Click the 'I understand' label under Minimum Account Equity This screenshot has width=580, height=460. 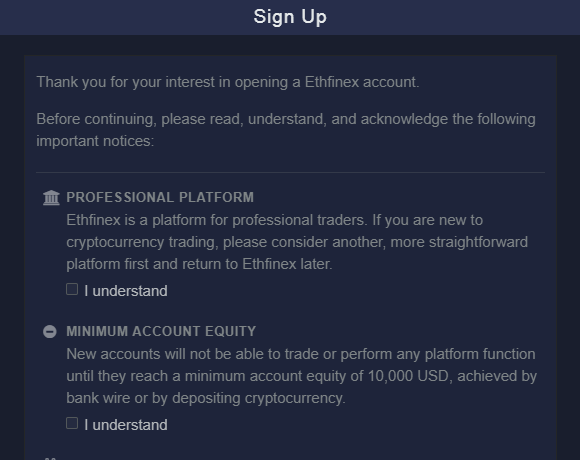[126, 425]
